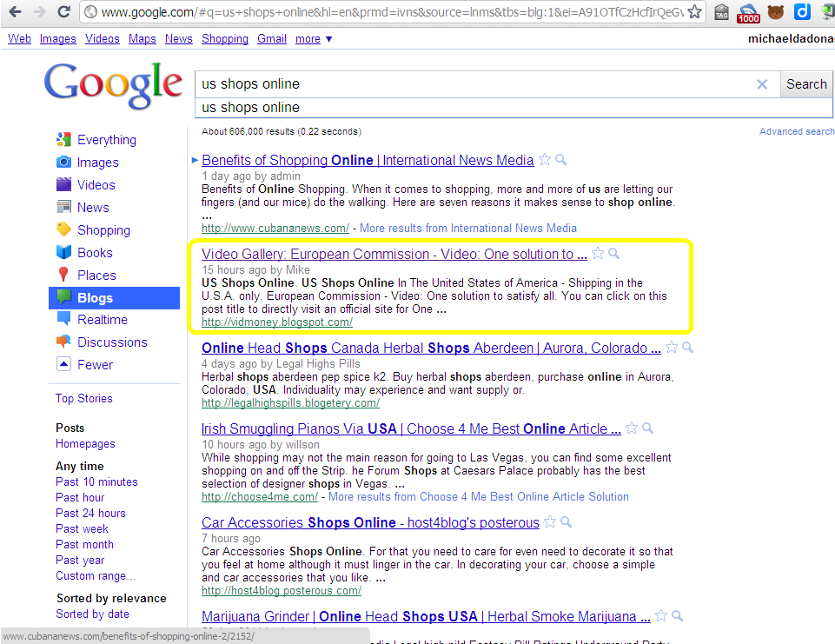Click the browser forward arrow
The height and width of the screenshot is (644, 835).
(39, 11)
